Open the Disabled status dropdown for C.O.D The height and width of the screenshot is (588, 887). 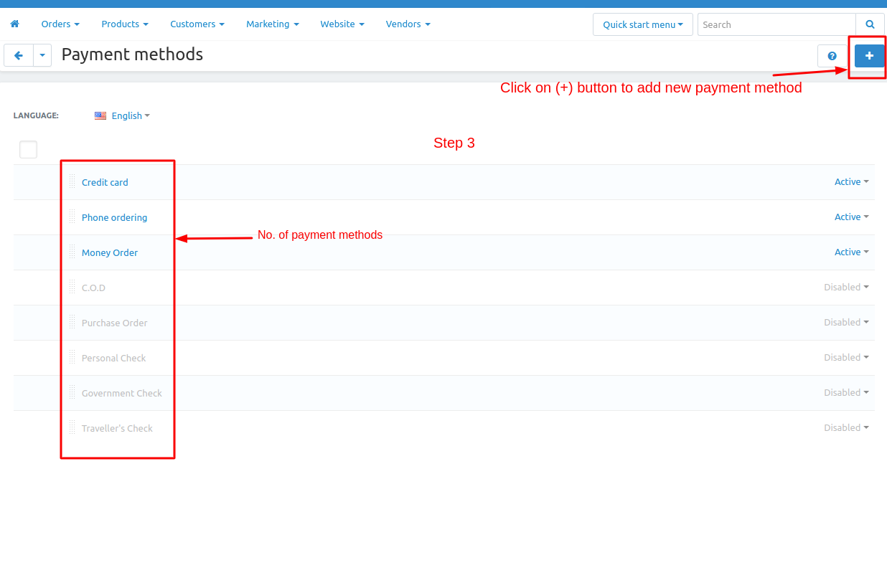click(x=846, y=288)
